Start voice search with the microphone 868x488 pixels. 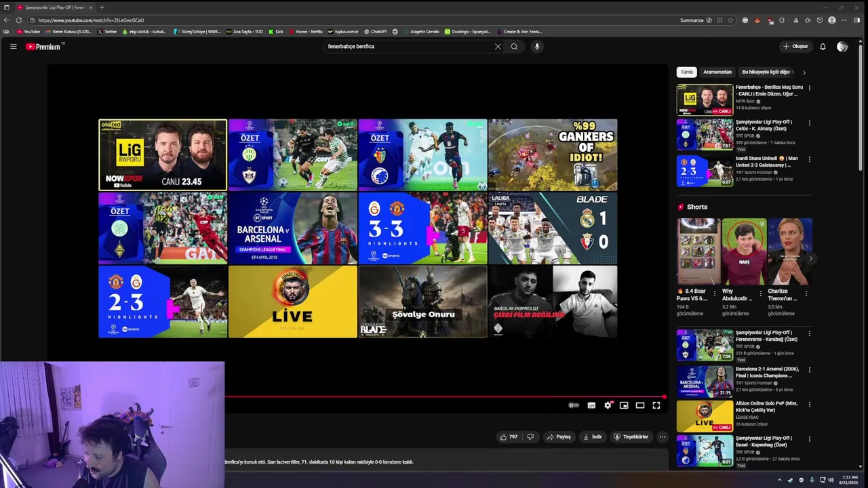click(x=537, y=47)
